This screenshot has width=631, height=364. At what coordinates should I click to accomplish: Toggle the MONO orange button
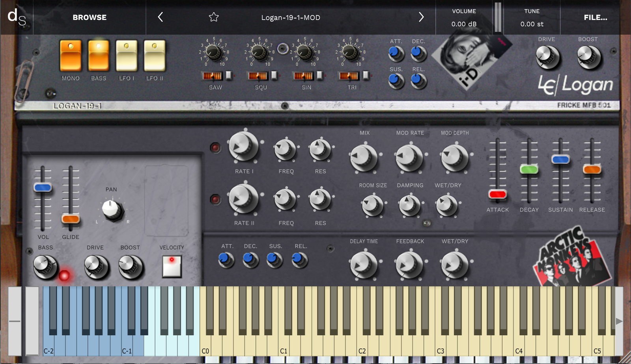click(71, 56)
